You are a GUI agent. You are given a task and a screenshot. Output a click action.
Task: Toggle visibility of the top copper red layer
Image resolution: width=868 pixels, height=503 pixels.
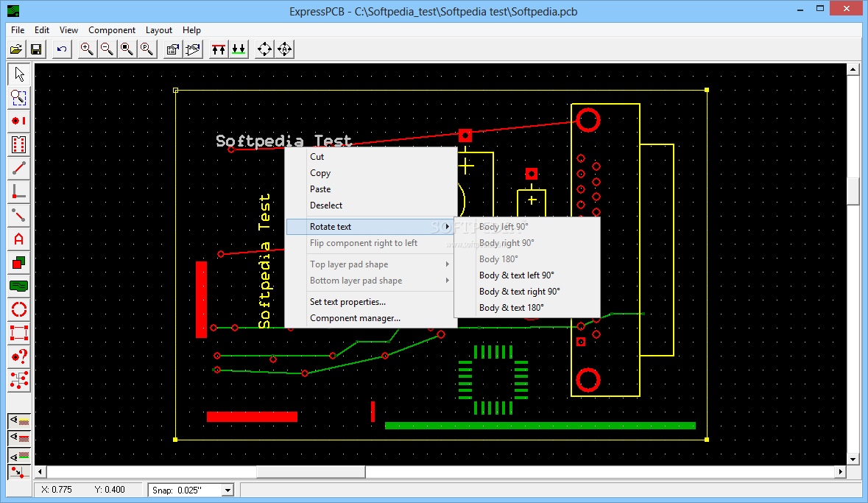(19, 438)
